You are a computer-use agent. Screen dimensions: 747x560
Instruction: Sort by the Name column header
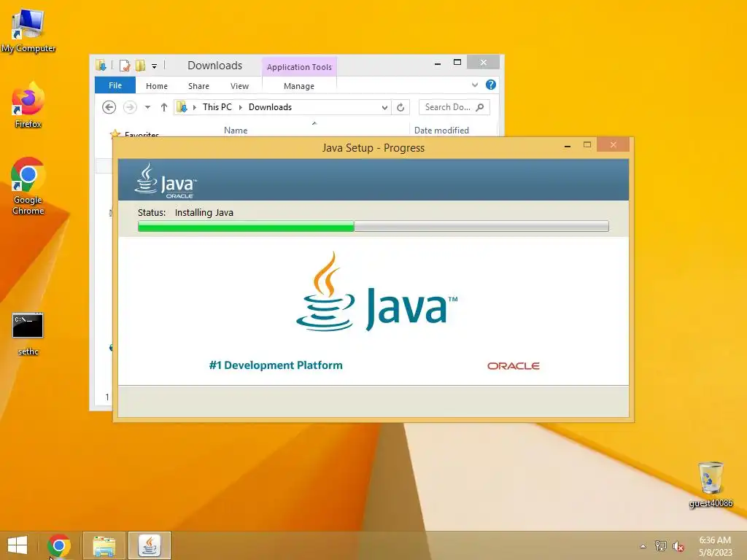pyautogui.click(x=236, y=130)
